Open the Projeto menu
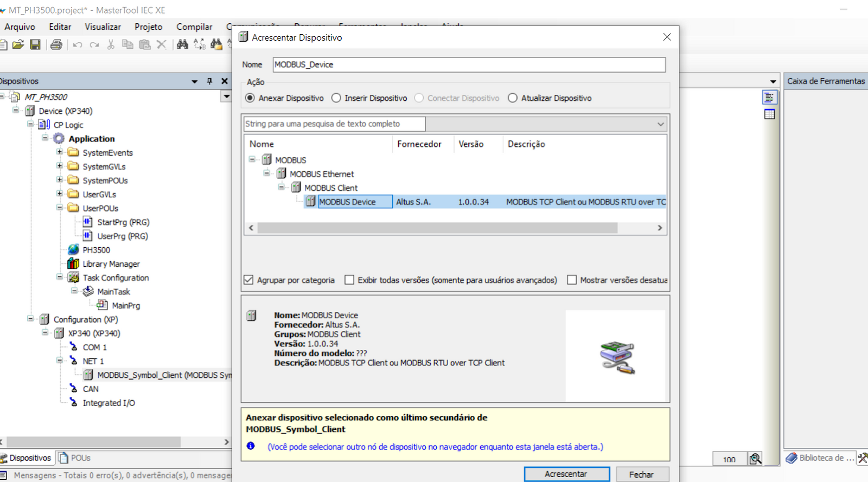 pyautogui.click(x=148, y=27)
